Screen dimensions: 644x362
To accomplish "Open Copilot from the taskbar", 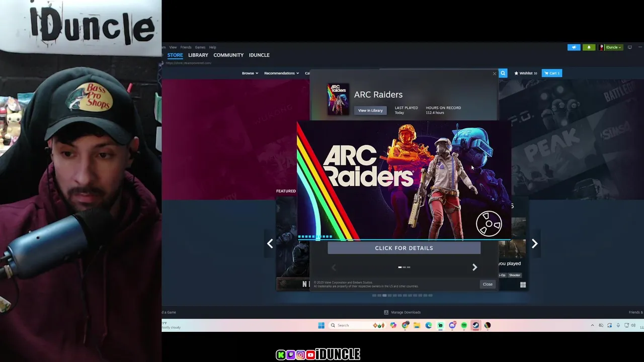I will tap(393, 325).
